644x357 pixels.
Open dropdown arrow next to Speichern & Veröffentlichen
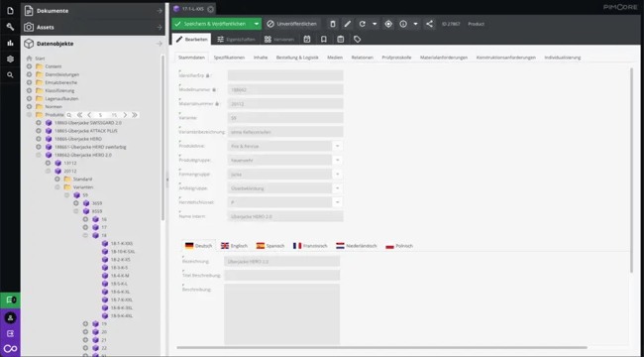tap(257, 24)
